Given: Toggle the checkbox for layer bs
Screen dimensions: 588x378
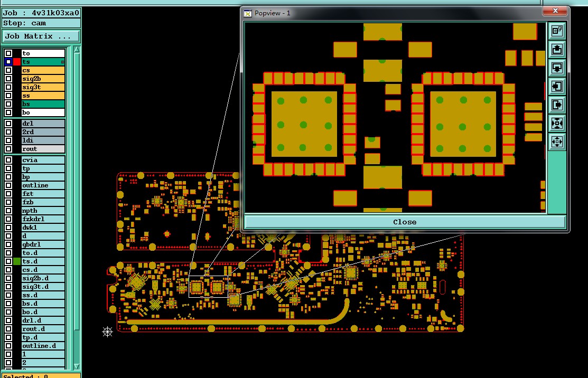Looking at the screenshot, I should click(x=8, y=104).
